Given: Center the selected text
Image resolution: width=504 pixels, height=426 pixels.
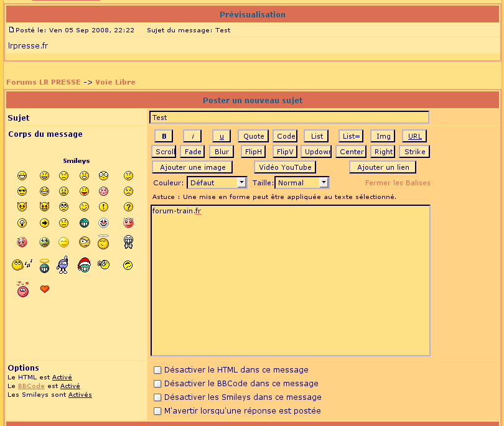Looking at the screenshot, I should click(351, 151).
